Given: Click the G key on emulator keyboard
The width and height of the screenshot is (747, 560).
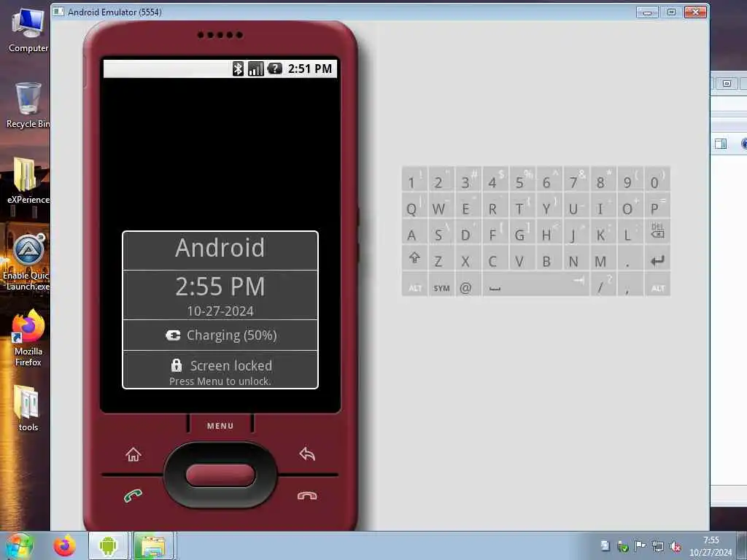Looking at the screenshot, I should 522,233.
